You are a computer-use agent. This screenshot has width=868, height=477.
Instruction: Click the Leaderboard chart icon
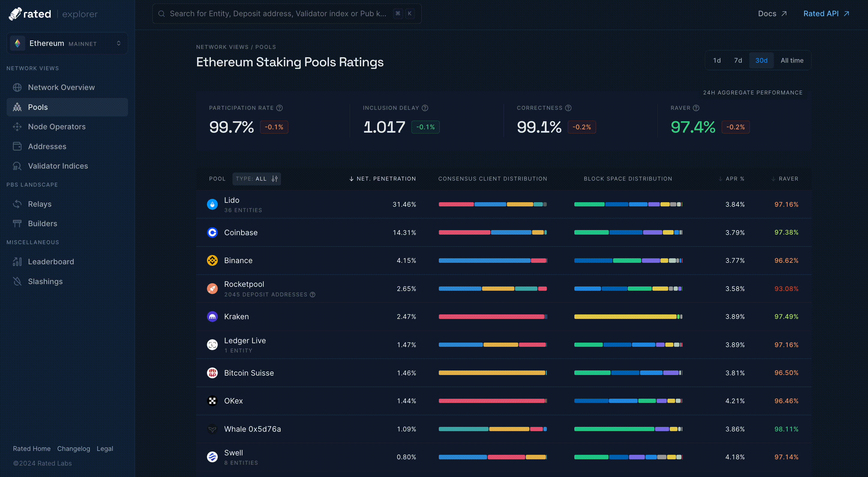point(17,262)
